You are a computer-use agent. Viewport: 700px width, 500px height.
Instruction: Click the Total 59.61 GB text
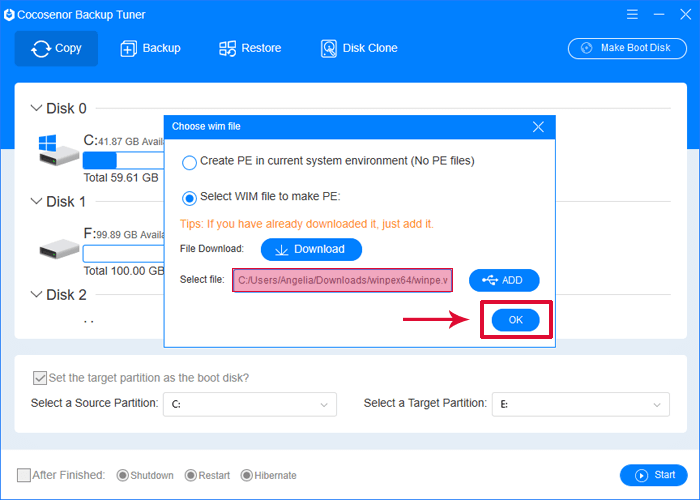121,178
